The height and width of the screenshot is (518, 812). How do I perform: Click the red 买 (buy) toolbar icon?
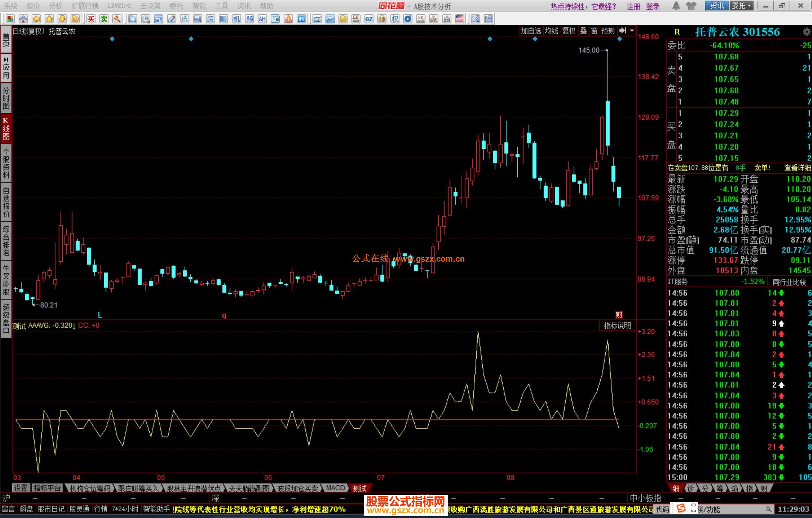[x=91, y=19]
